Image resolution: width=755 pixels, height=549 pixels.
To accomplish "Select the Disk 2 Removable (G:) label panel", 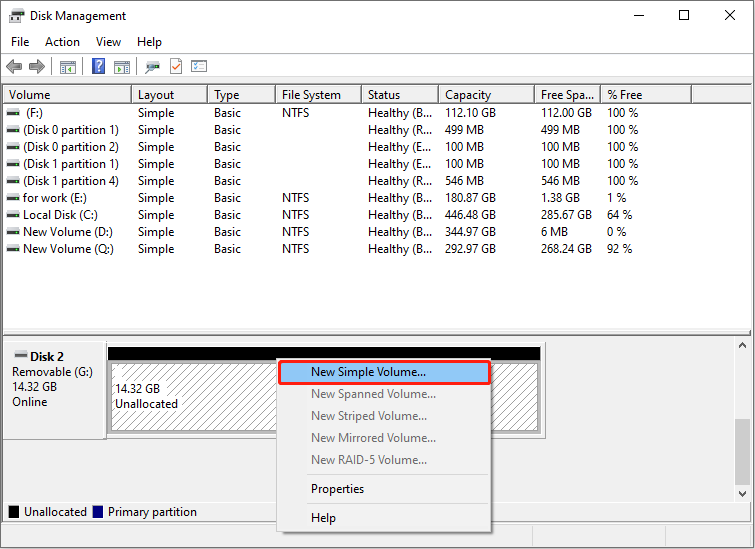I will (x=54, y=390).
